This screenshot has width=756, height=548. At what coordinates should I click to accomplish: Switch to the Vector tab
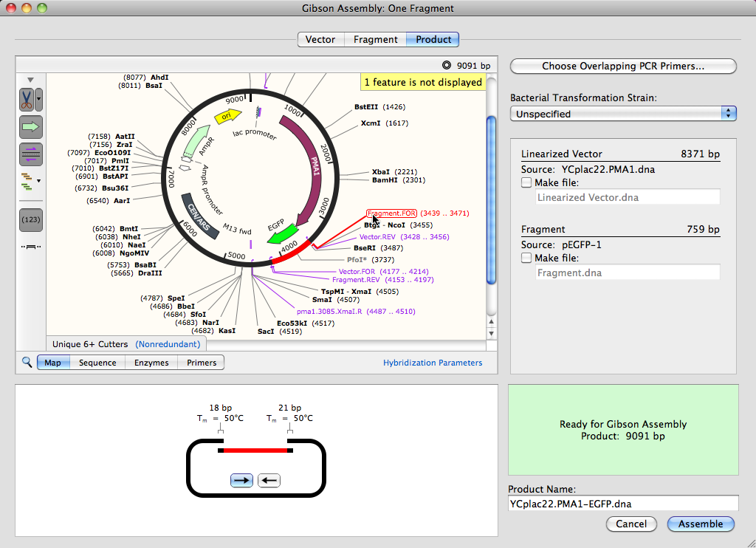click(320, 39)
